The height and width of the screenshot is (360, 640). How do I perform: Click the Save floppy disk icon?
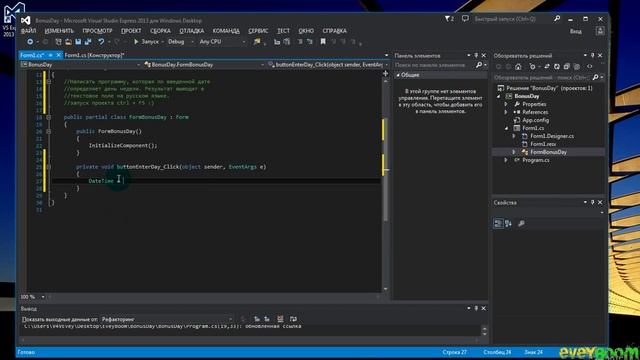pos(78,42)
